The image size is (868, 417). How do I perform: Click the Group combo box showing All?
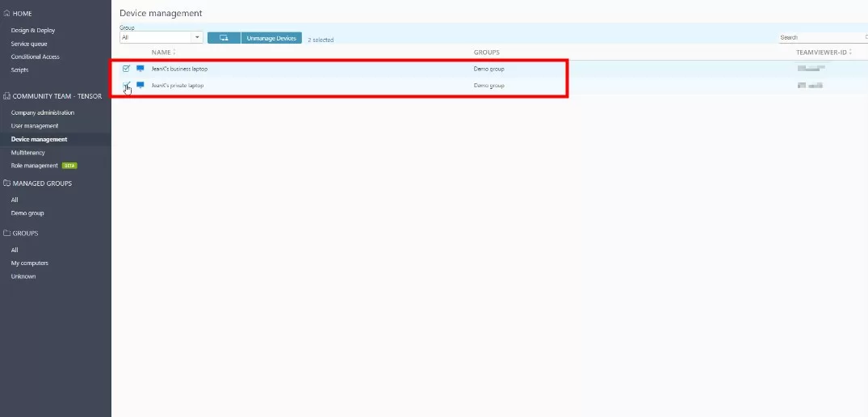pyautogui.click(x=161, y=38)
